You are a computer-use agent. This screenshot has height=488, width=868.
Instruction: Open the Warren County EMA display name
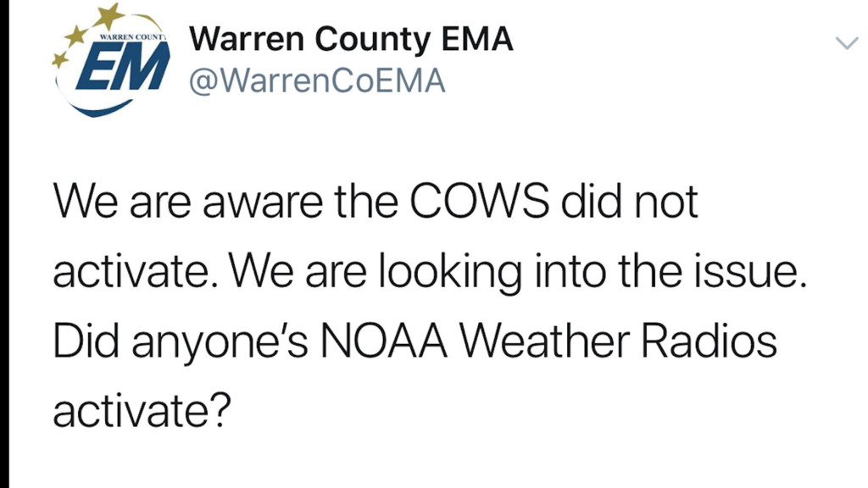coord(351,40)
